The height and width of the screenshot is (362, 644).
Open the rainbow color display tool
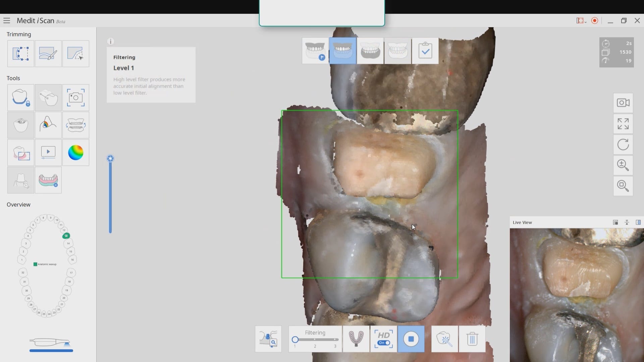[75, 153]
